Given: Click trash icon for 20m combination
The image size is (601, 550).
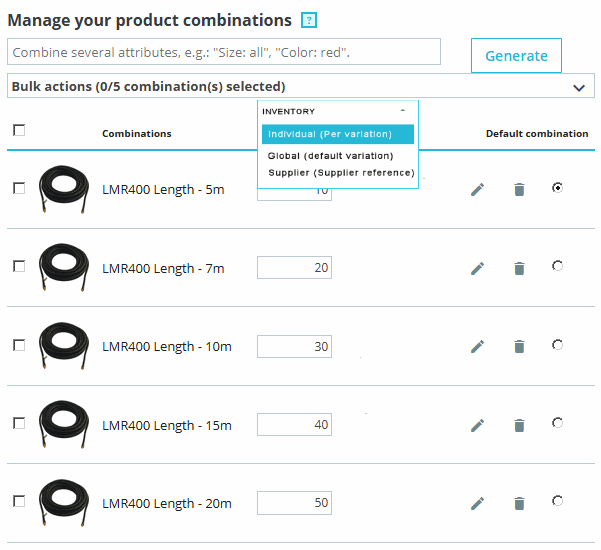Looking at the screenshot, I should click(519, 503).
